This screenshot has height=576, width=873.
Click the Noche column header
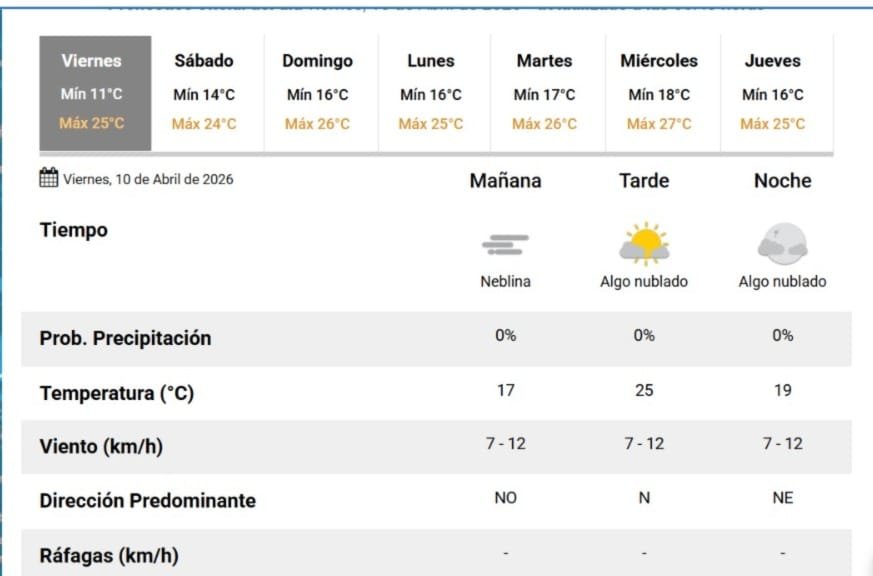coord(782,181)
